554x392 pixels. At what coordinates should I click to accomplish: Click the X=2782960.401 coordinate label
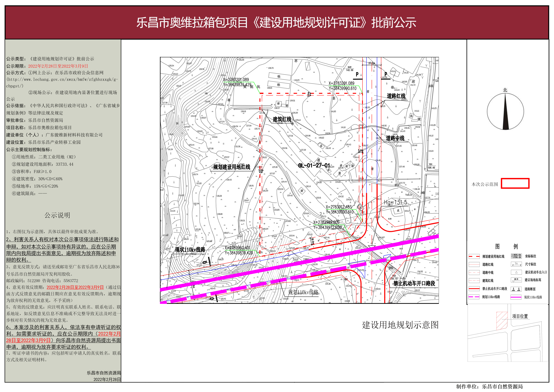(x=238, y=248)
